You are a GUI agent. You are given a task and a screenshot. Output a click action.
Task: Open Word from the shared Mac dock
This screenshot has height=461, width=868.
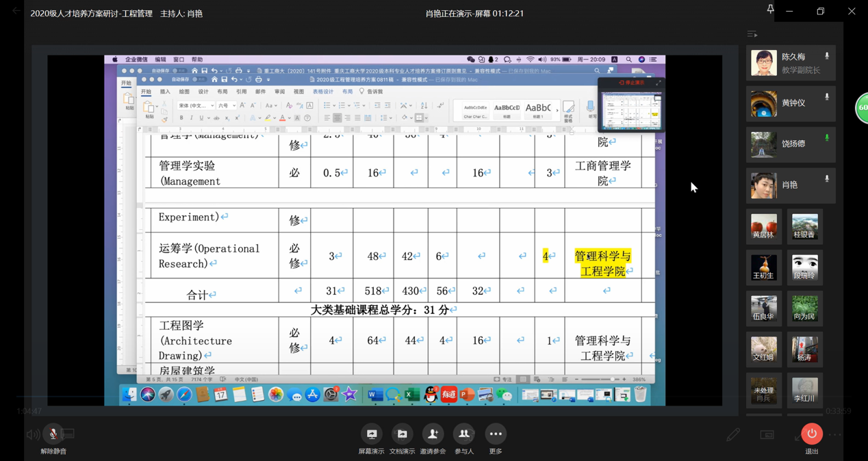click(x=374, y=395)
